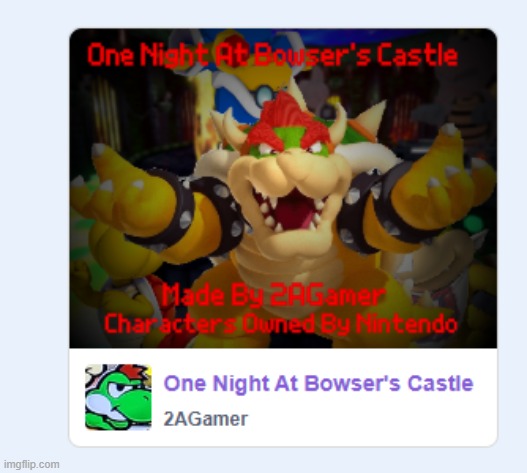Click the Characters Owned By Nintendo caption
The height and width of the screenshot is (473, 527).
click(x=280, y=323)
